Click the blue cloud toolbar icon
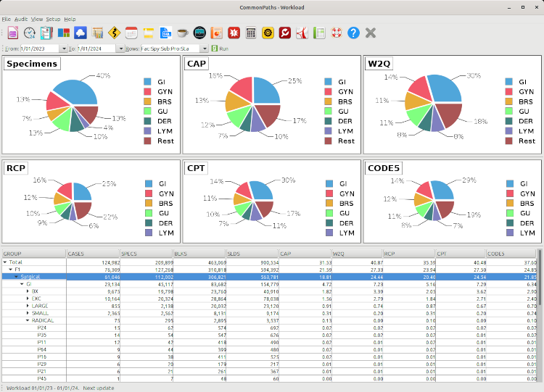The image size is (544, 392). pos(81,33)
